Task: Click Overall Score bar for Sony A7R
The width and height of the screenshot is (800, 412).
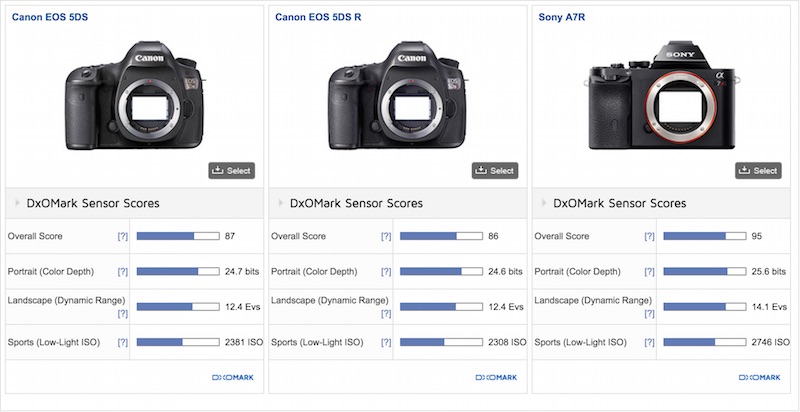Action: (705, 236)
